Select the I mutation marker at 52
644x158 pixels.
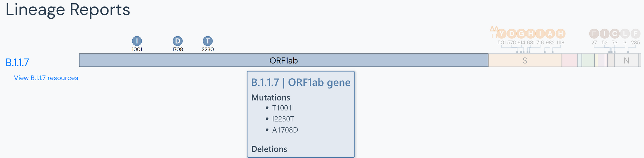tap(604, 33)
